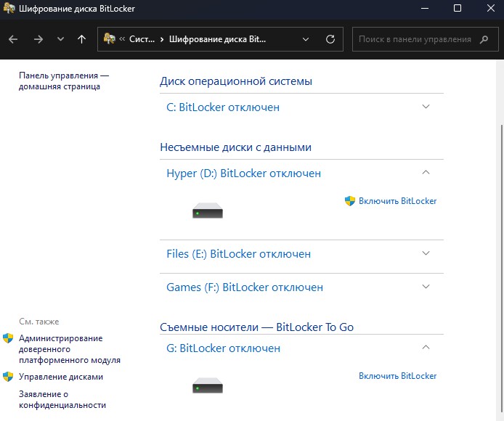Open 'Панель управления — домашняя страница' link
This screenshot has width=504, height=421.
click(x=64, y=81)
